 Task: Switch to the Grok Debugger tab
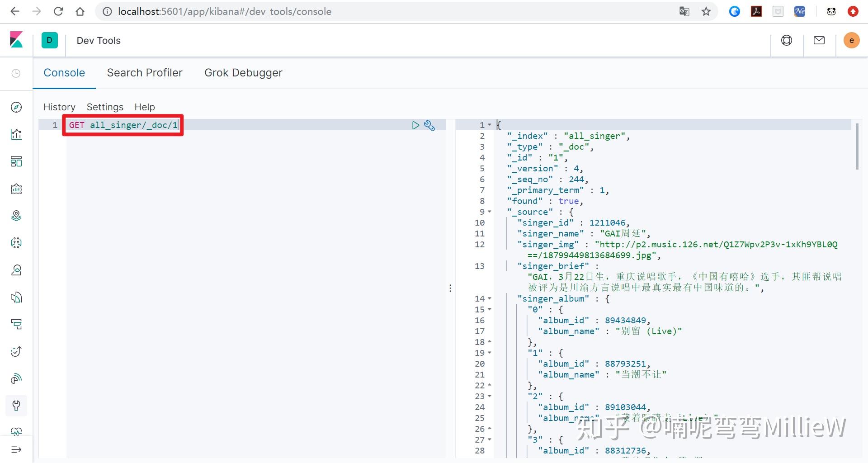click(x=243, y=73)
